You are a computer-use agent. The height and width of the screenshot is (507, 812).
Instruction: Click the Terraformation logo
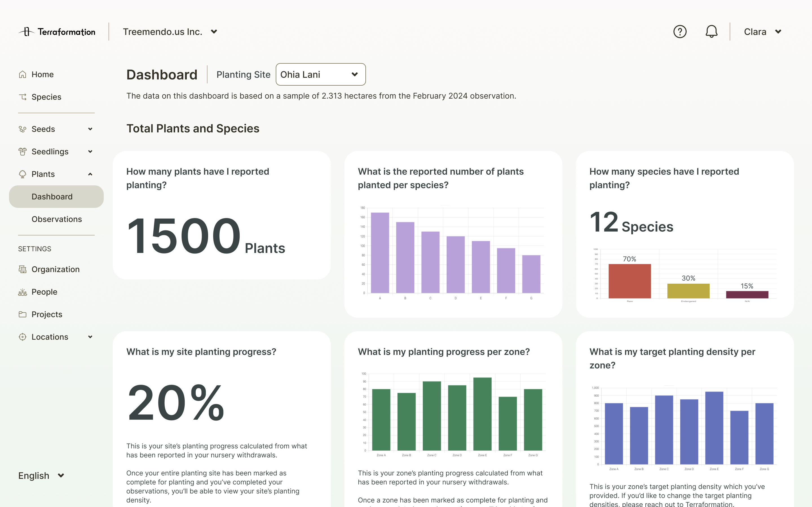(x=57, y=31)
